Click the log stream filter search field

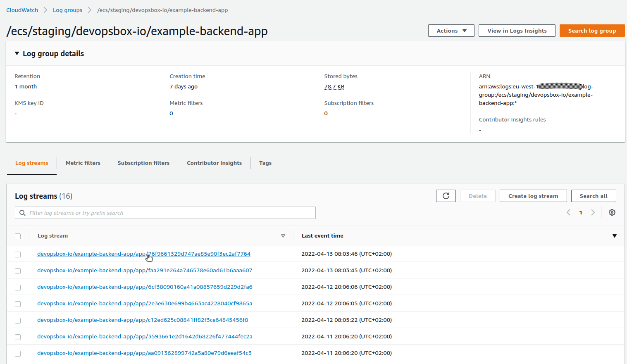[x=165, y=212]
